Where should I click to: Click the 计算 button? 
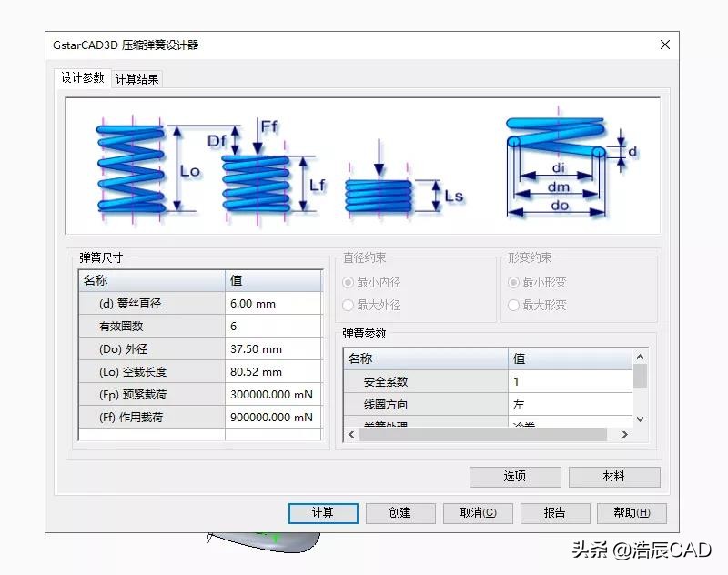point(323,513)
